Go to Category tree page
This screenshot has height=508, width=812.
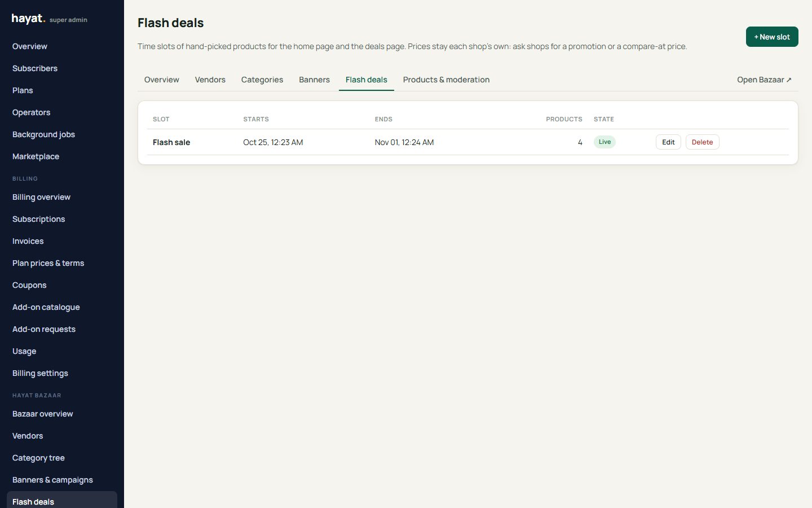pyautogui.click(x=38, y=458)
